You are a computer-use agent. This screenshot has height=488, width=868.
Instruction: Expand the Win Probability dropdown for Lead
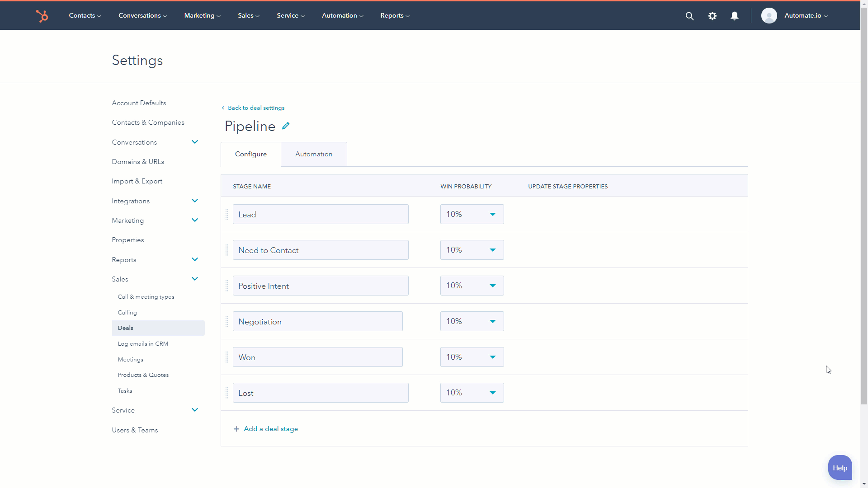[x=492, y=214]
